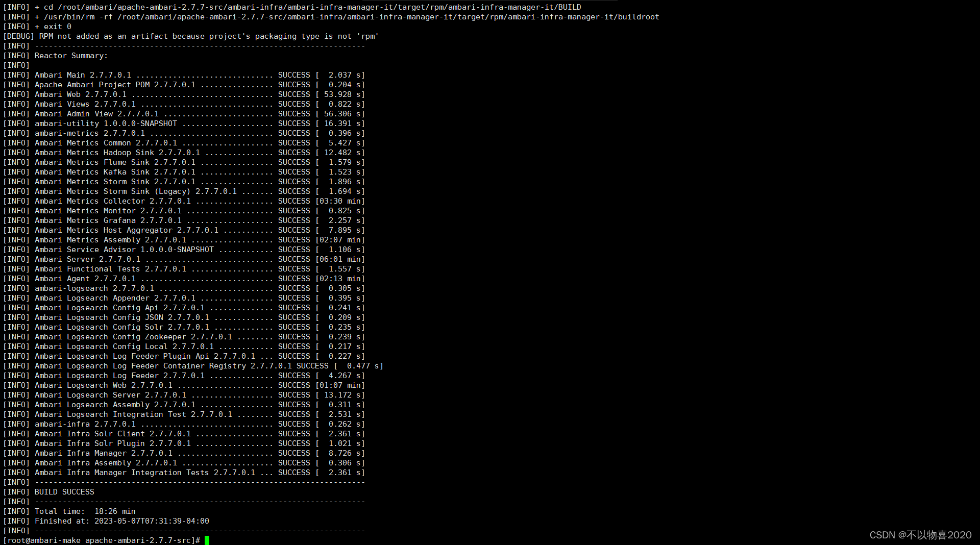This screenshot has width=980, height=545.
Task: Click 'Ambari Infra Solr Client' row
Action: (x=184, y=434)
